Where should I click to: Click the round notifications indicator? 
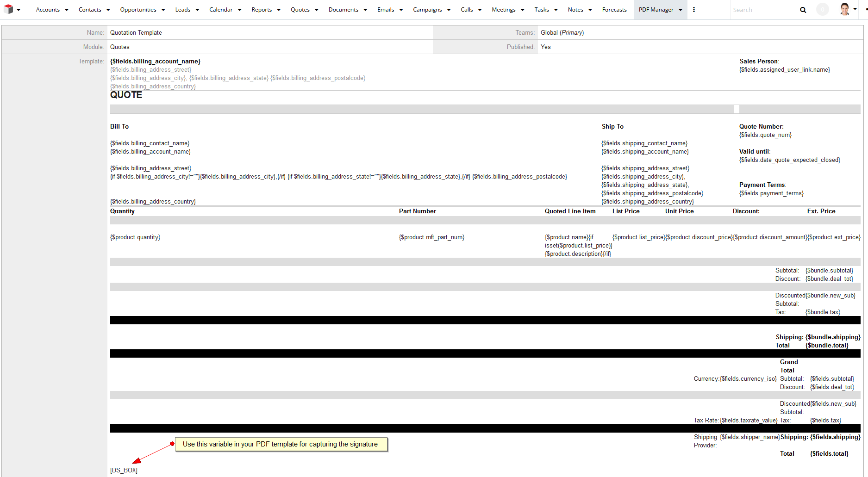823,9
